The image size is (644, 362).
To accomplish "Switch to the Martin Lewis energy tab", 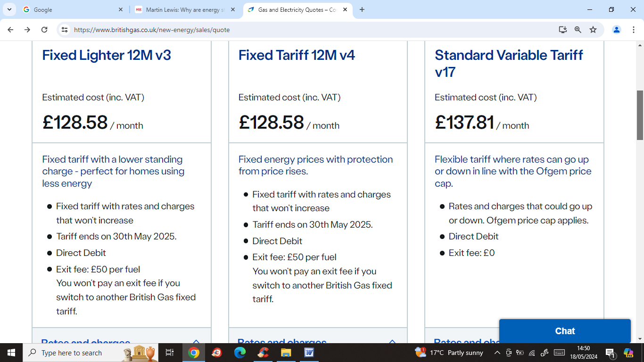I will (x=184, y=9).
